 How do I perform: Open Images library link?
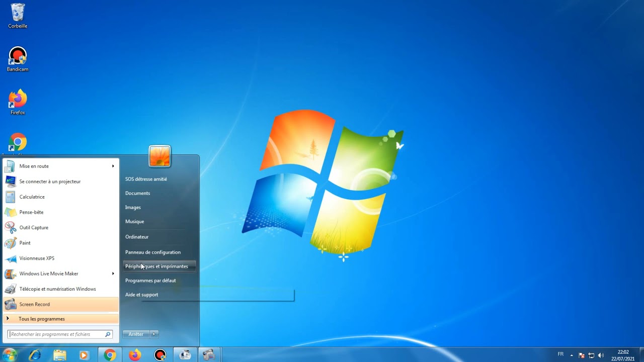click(x=133, y=207)
